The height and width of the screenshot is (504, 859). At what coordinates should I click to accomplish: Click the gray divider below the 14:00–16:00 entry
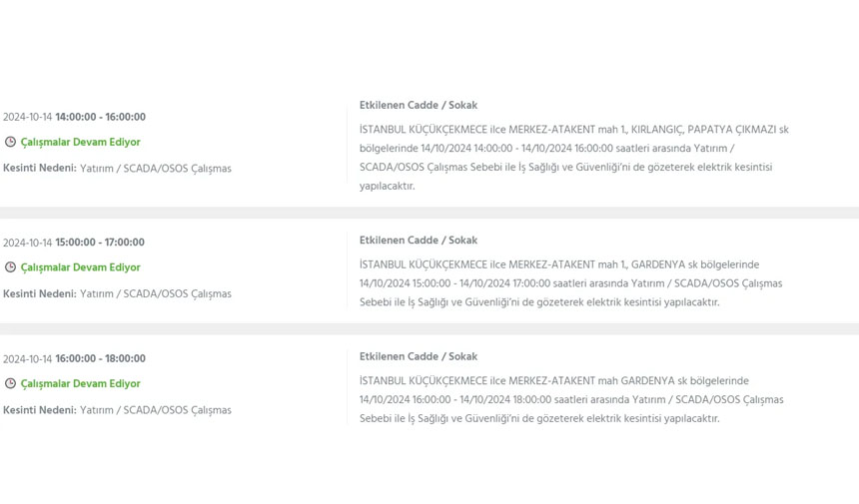click(429, 213)
